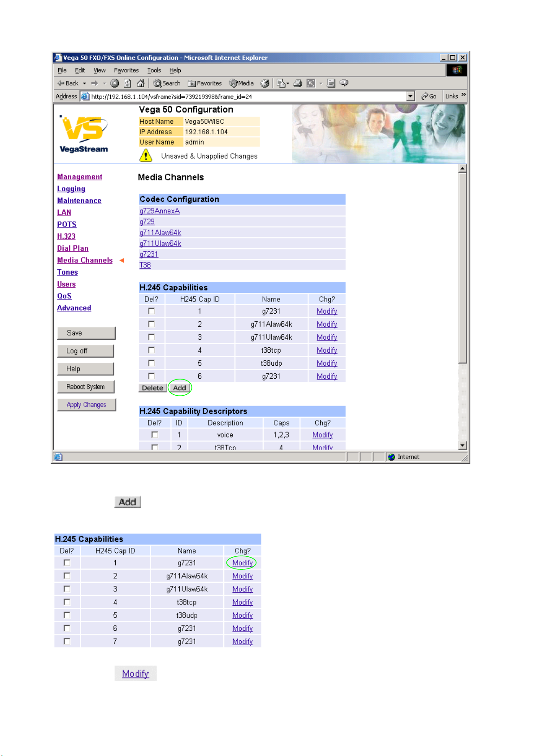
Task: Tick Del checkbox for Cap ID 3 in lower table
Action: 67,589
